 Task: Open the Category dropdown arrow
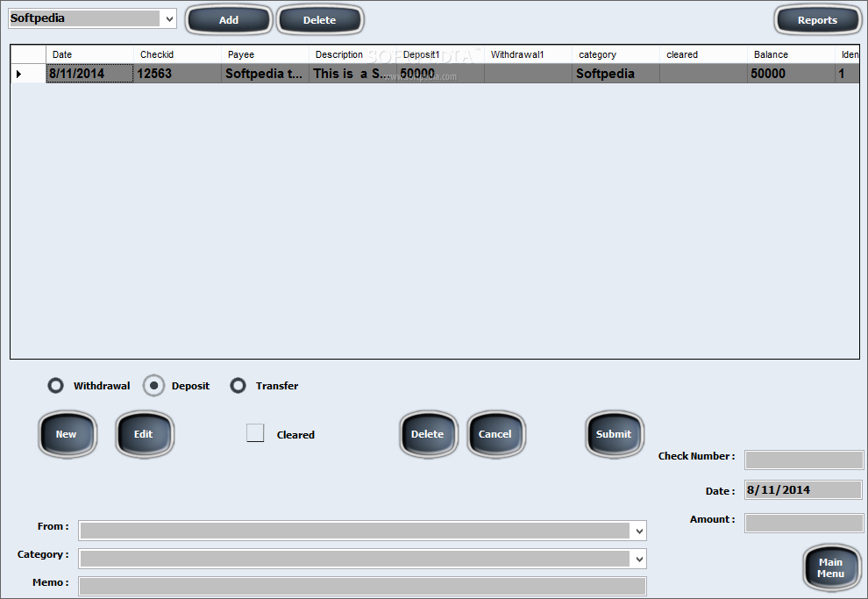coord(639,560)
